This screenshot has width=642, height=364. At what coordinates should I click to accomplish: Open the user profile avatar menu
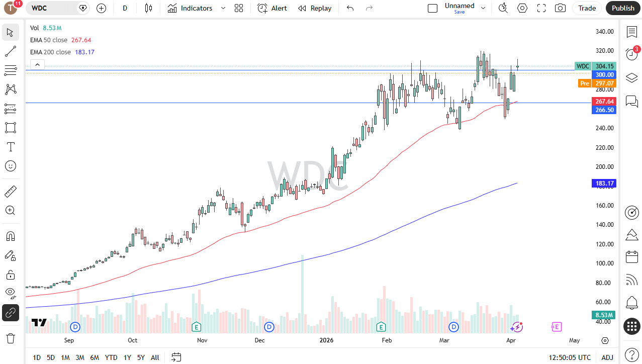point(11,8)
